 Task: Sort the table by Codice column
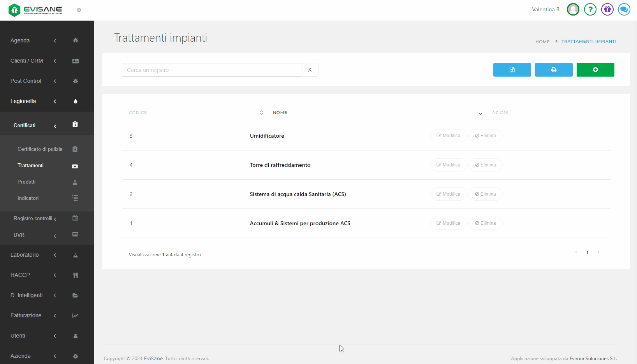pos(261,113)
